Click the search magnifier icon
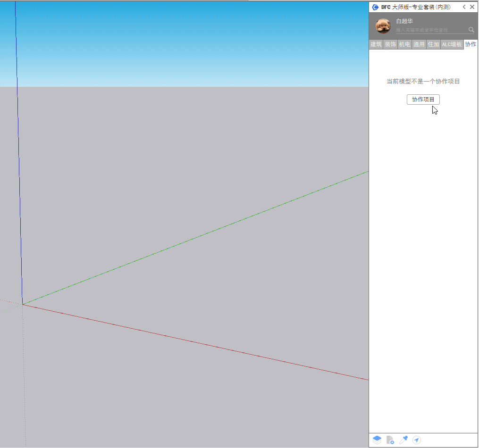 [471, 30]
